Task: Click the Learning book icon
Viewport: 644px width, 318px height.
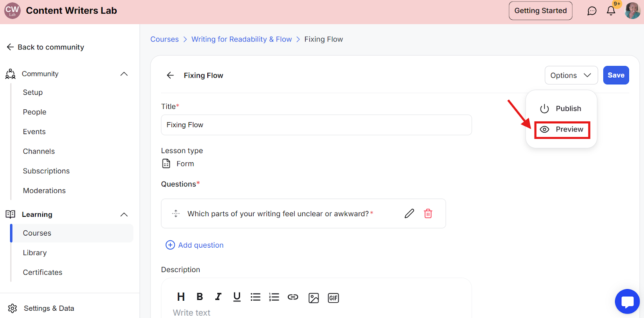Action: point(10,214)
